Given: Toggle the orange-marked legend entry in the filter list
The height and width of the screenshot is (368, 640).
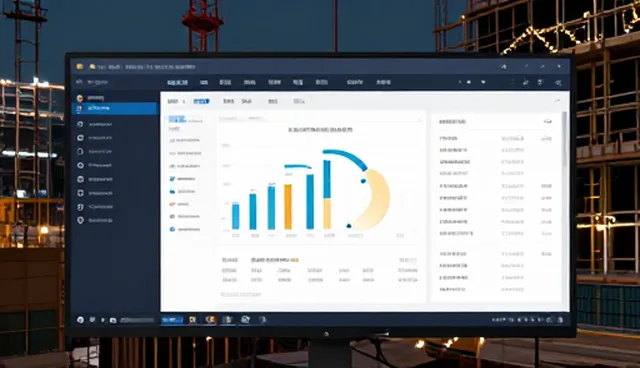Looking at the screenshot, I should click(x=172, y=204).
